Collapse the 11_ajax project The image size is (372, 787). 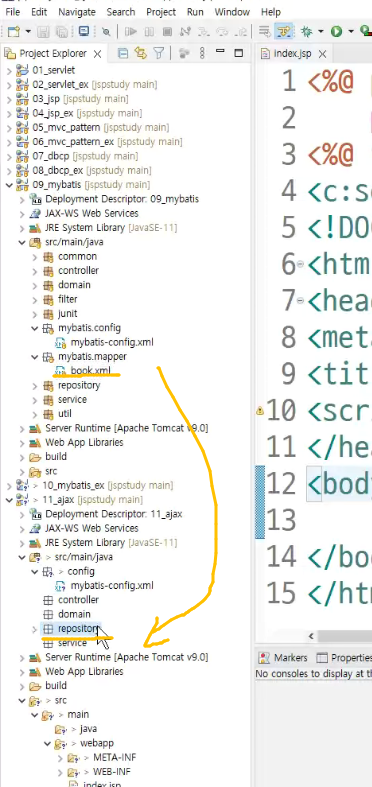[x=9, y=499]
